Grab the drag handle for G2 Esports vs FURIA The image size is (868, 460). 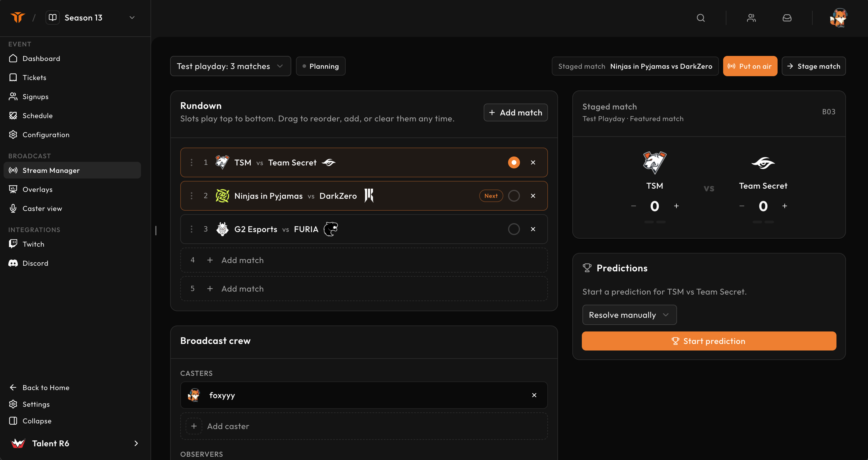point(191,229)
